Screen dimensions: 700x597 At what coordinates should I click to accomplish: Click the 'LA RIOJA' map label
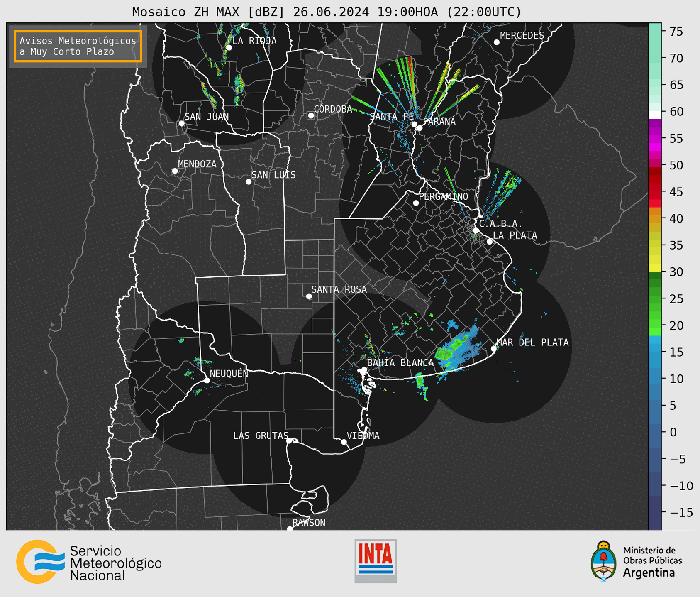click(x=254, y=41)
